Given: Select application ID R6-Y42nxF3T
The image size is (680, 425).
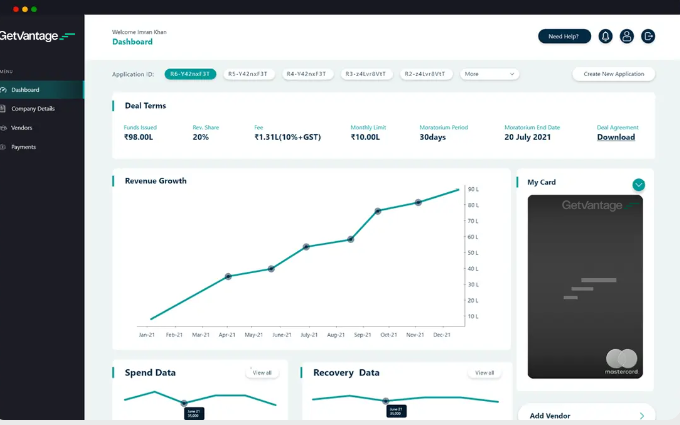Looking at the screenshot, I should pyautogui.click(x=190, y=74).
